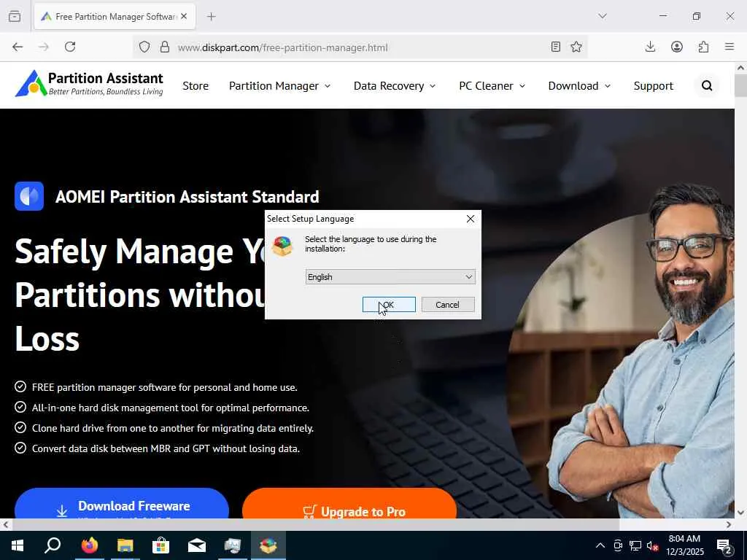Show hidden system tray icons
This screenshot has width=747, height=560.
tap(600, 545)
